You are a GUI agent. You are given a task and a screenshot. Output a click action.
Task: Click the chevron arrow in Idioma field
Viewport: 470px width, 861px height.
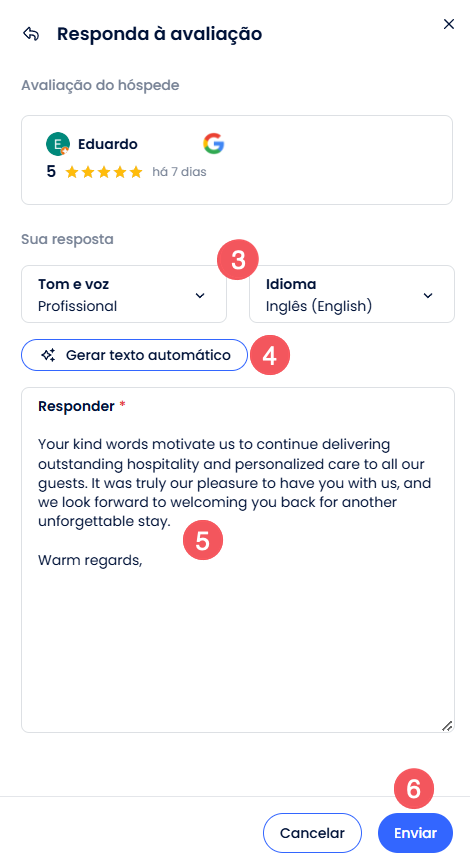coord(428,295)
